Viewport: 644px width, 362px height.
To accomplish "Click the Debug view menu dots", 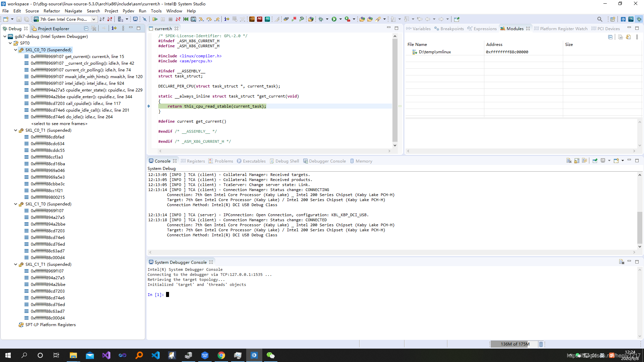I will (123, 28).
